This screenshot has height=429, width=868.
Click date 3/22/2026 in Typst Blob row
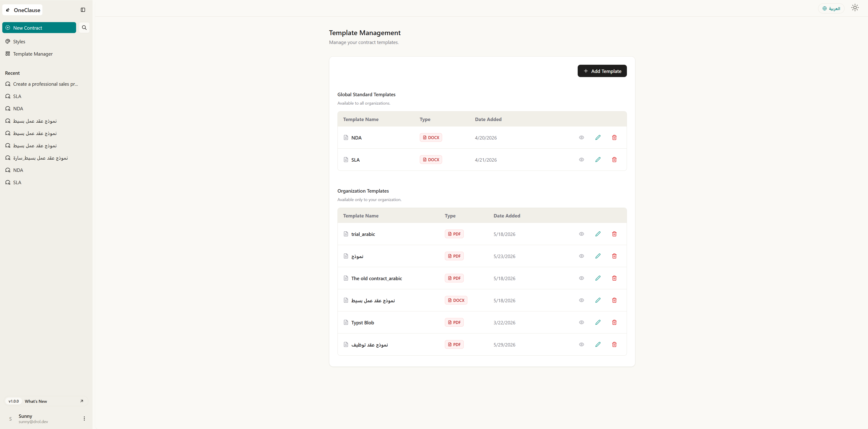click(x=504, y=323)
